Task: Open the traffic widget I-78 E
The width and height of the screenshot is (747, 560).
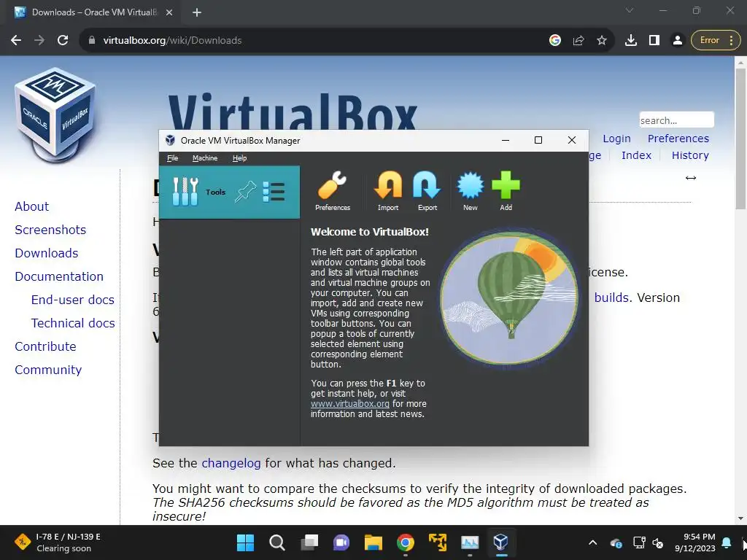Action: tap(58, 542)
